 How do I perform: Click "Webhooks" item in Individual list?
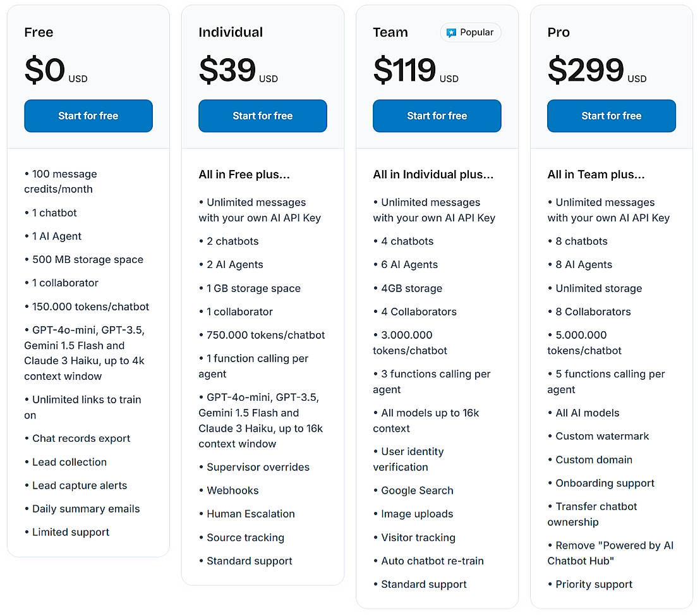pyautogui.click(x=232, y=490)
